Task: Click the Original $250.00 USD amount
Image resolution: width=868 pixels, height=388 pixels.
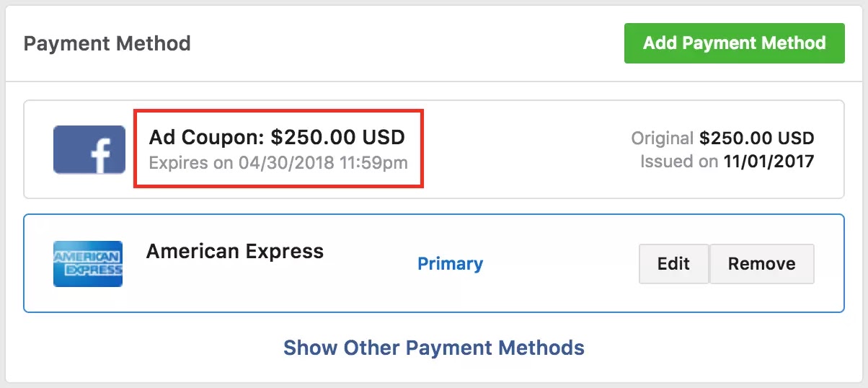Action: (x=756, y=138)
